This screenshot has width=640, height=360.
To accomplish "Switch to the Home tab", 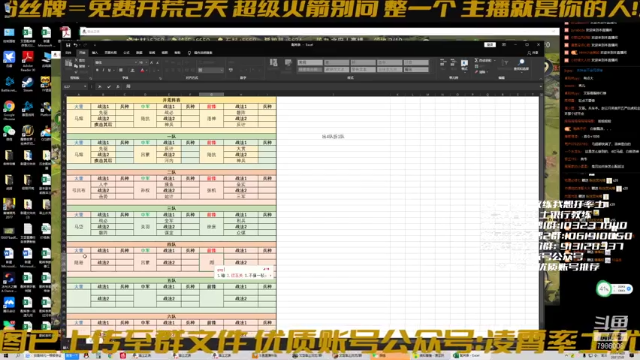I will click(x=82, y=53).
